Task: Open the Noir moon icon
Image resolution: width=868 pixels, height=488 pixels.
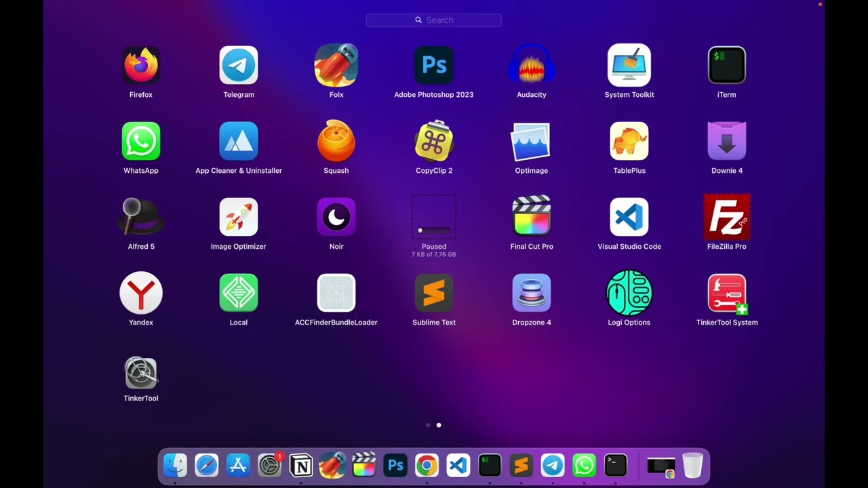Action: [336, 218]
